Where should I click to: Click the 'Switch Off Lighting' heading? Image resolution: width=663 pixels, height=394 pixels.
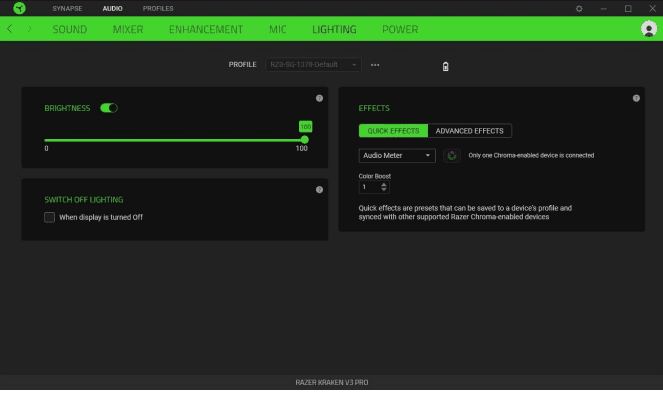click(84, 200)
